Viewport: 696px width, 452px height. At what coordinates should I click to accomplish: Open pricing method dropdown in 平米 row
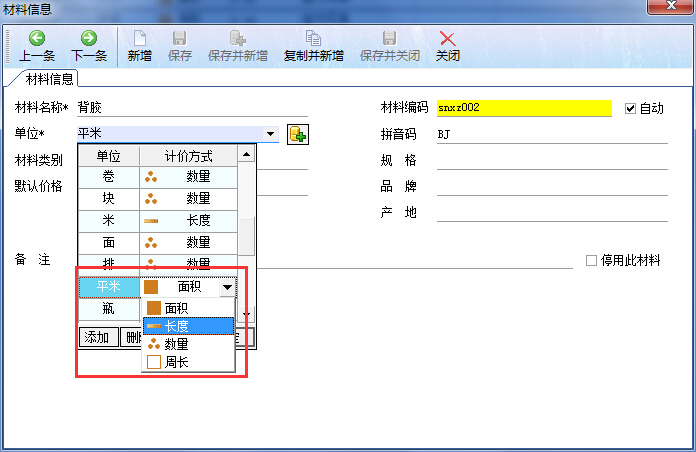pos(228,287)
